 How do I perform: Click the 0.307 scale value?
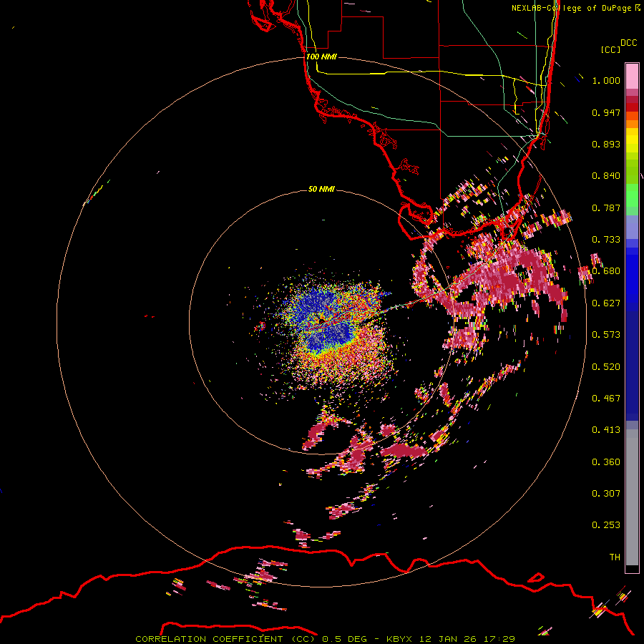point(606,494)
